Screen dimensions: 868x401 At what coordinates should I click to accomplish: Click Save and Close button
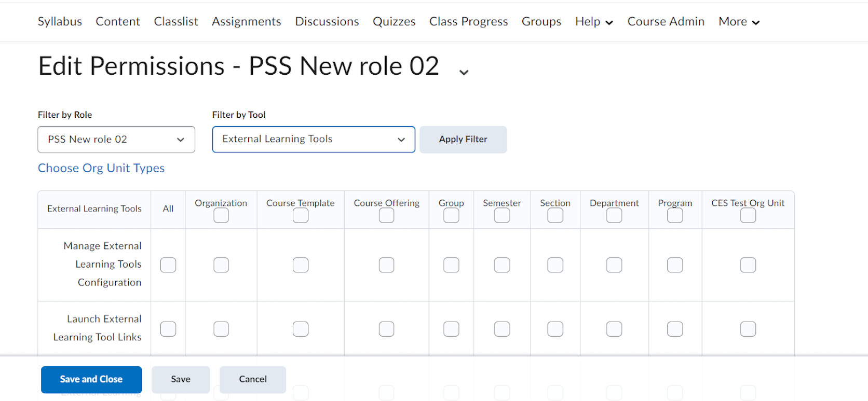click(x=91, y=380)
